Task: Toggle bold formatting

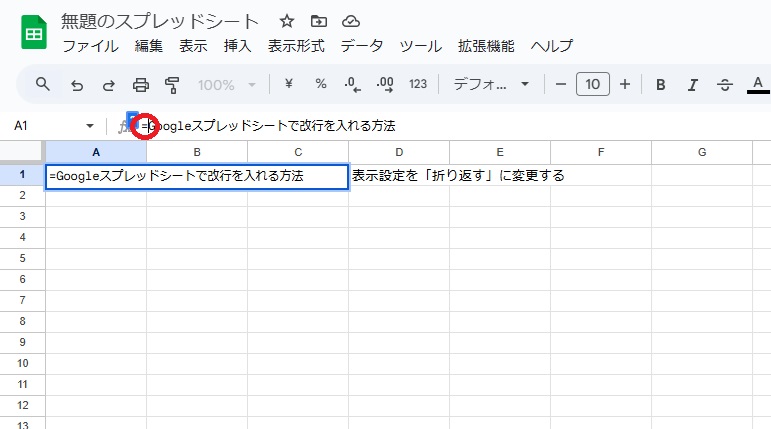Action: pos(660,85)
